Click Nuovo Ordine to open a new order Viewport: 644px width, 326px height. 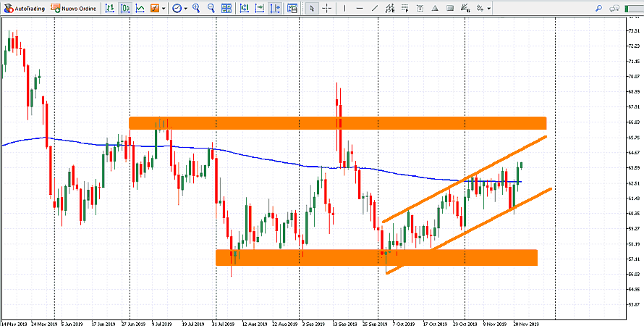pos(75,8)
